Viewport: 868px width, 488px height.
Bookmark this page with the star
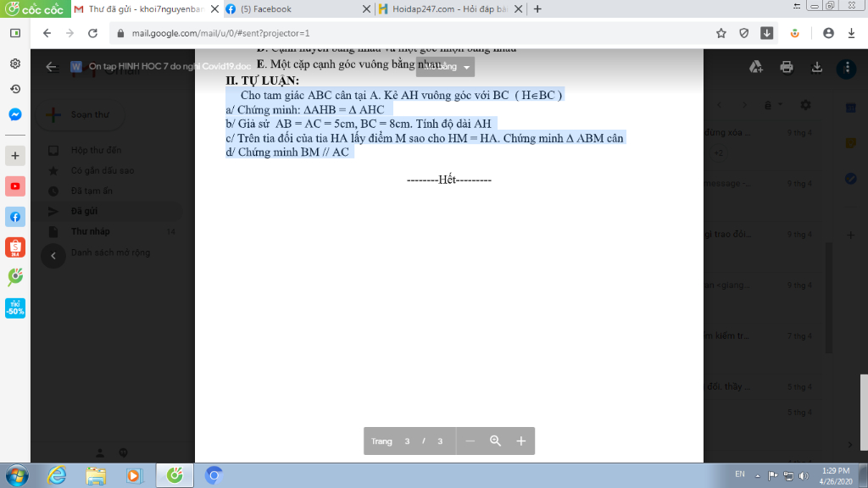coord(721,33)
